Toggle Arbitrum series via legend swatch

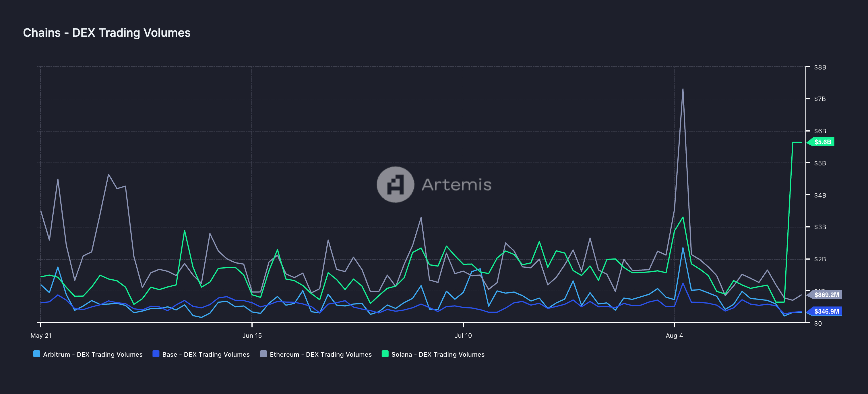point(37,354)
